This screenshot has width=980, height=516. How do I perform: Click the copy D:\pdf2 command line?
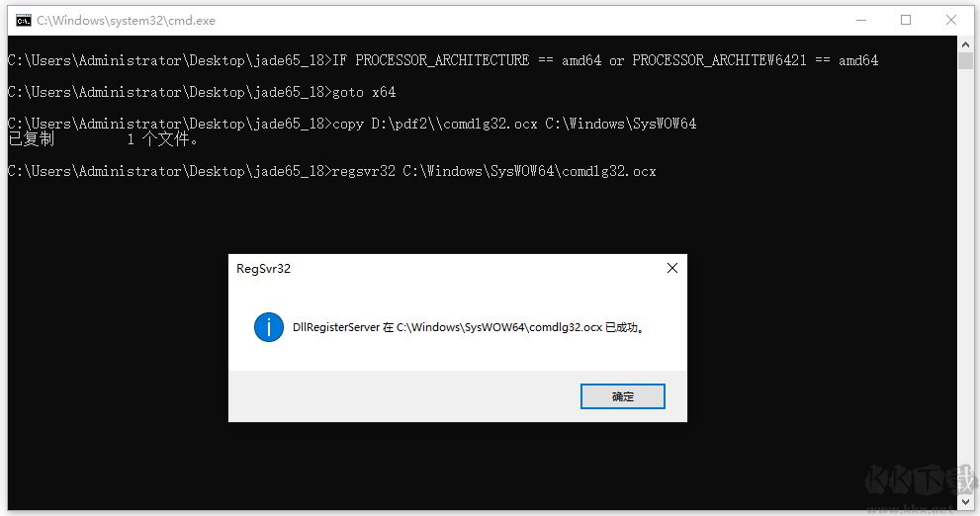pyautogui.click(x=352, y=123)
